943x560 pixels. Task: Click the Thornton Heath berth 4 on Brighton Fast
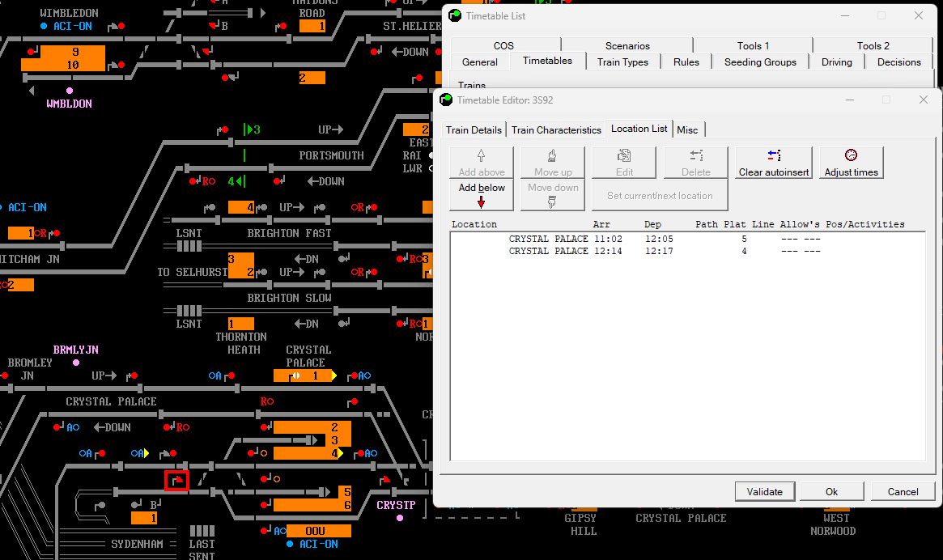[x=241, y=207]
